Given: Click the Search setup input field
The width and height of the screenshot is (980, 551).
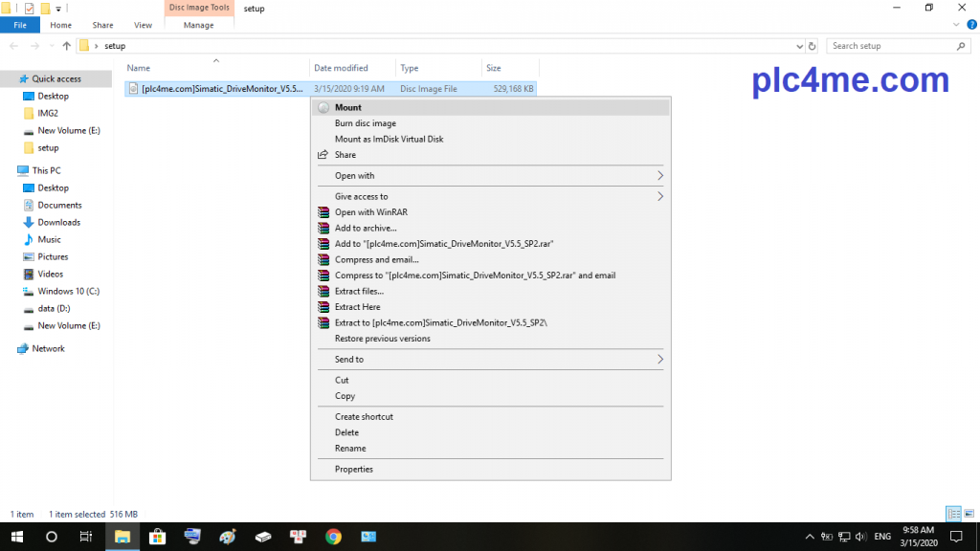Looking at the screenshot, I should tap(890, 46).
